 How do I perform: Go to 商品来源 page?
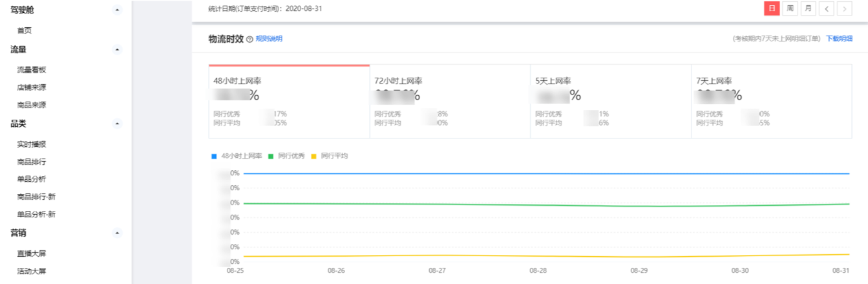pyautogui.click(x=32, y=105)
